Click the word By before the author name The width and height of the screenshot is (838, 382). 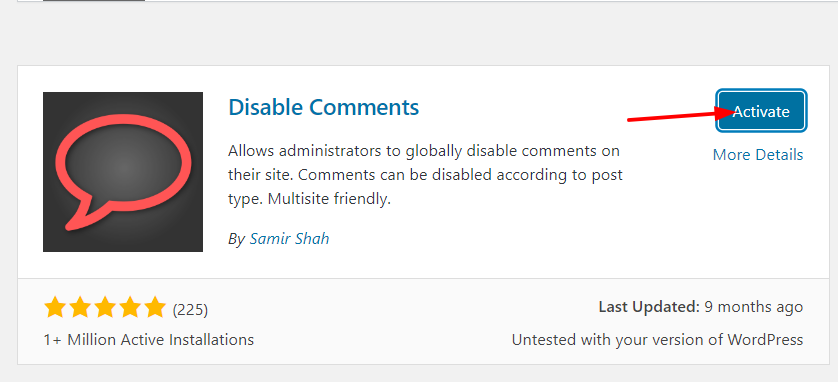click(236, 239)
